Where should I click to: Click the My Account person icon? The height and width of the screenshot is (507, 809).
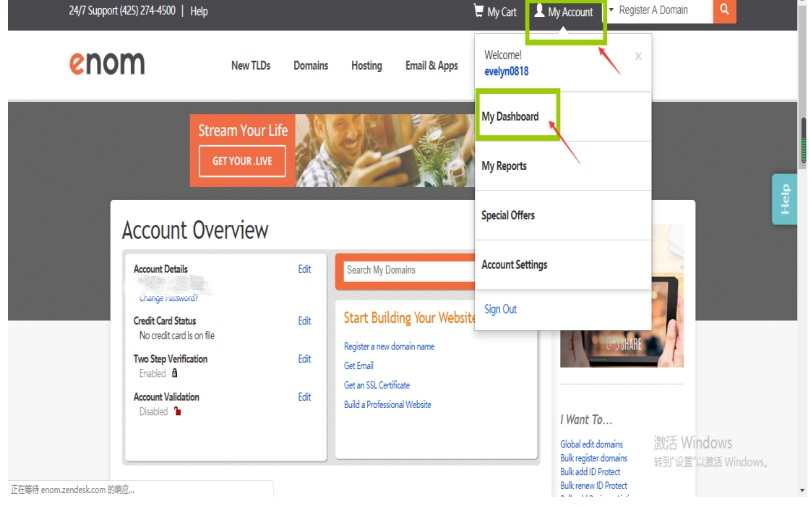coord(539,11)
